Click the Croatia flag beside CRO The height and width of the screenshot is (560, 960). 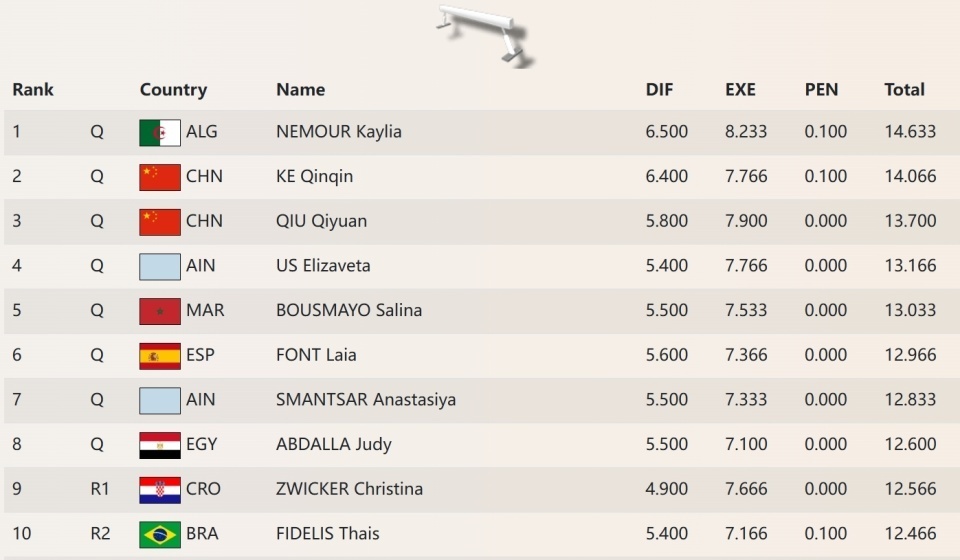point(160,489)
